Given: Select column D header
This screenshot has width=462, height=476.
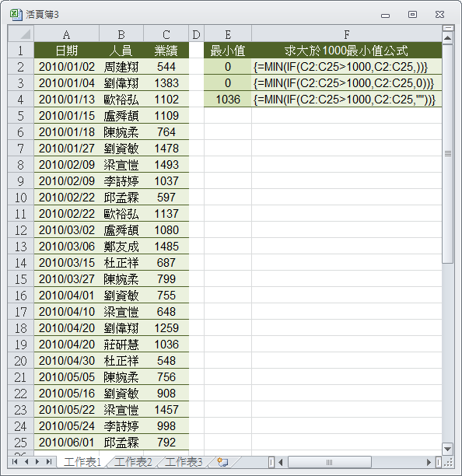Looking at the screenshot, I should (197, 34).
